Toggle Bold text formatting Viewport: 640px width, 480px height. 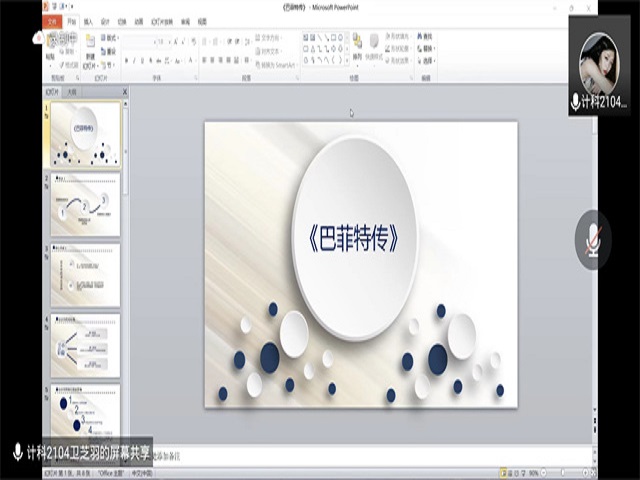(x=127, y=61)
